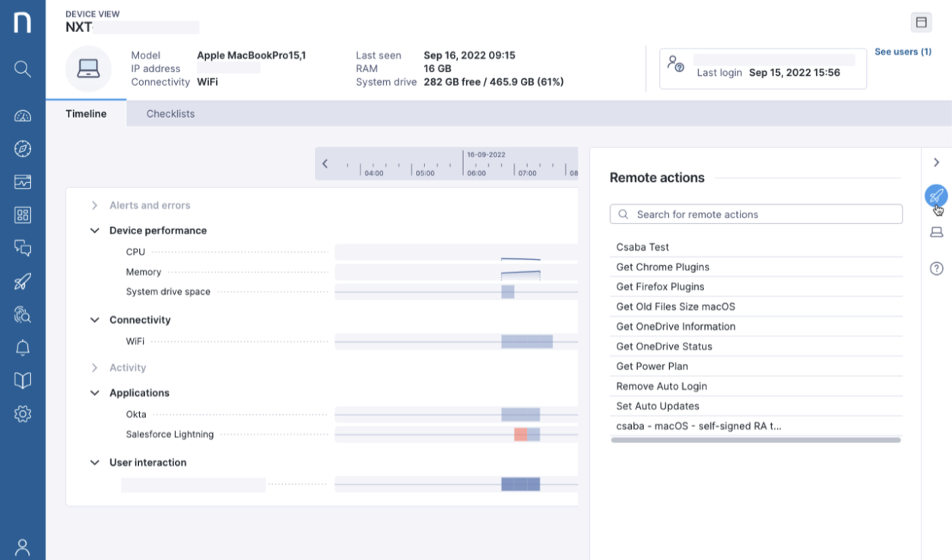Run the Get Chrome Plugins remote action
Screen dimensions: 952x560
coord(662,267)
